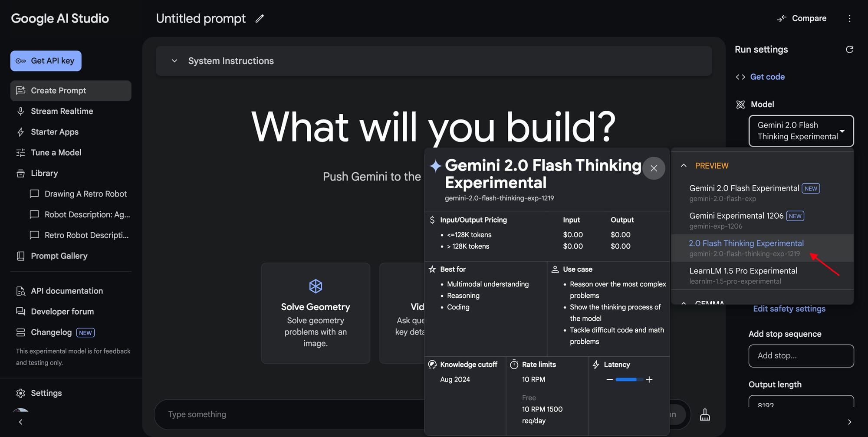Collapse the System Instructions section

coord(174,61)
